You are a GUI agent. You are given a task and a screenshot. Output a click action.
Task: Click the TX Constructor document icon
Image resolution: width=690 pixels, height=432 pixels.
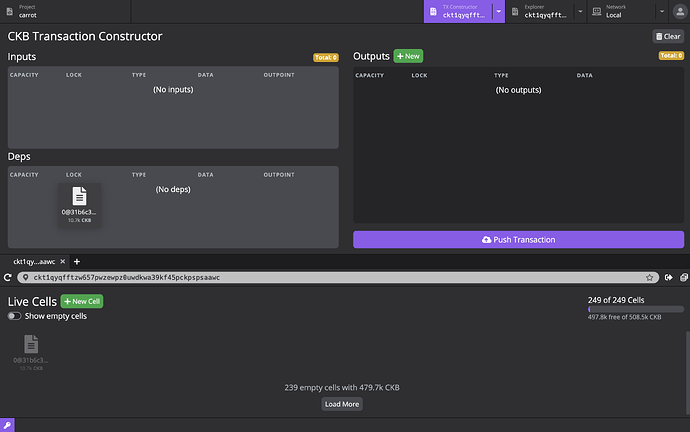click(433, 12)
